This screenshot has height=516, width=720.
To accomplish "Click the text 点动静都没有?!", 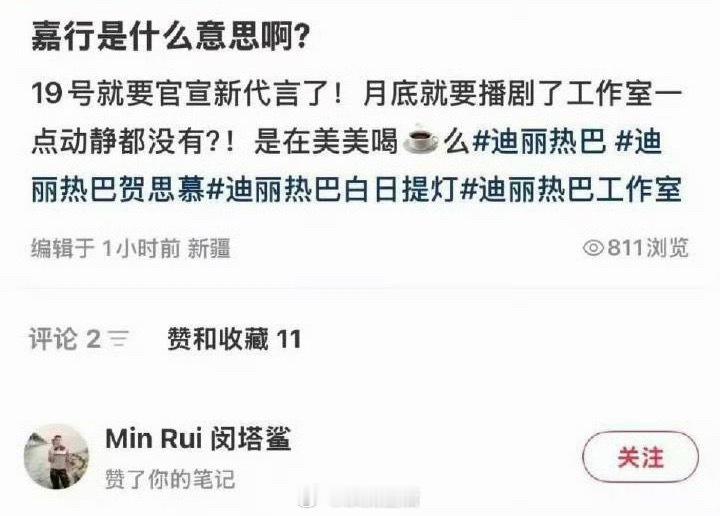I will tap(134, 141).
